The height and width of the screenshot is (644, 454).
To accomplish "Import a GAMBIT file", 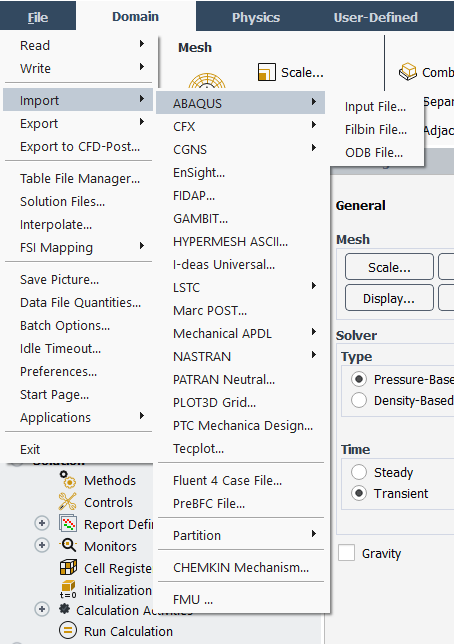I will pyautogui.click(x=241, y=218).
